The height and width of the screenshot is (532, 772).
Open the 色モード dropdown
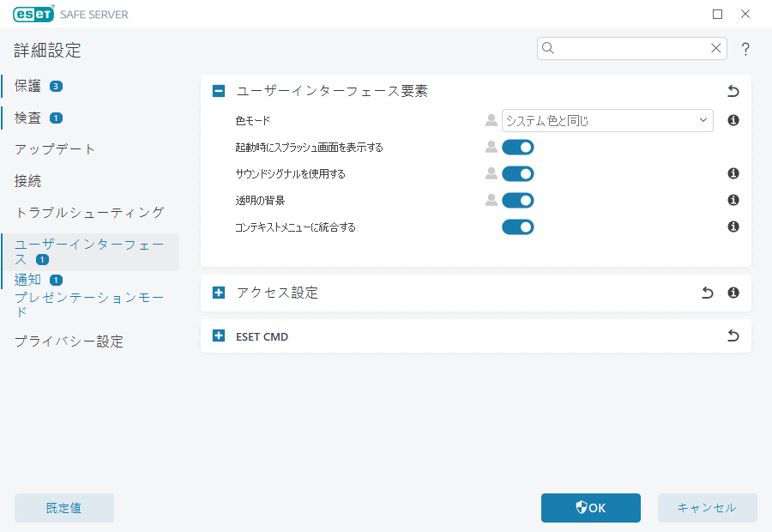point(607,120)
